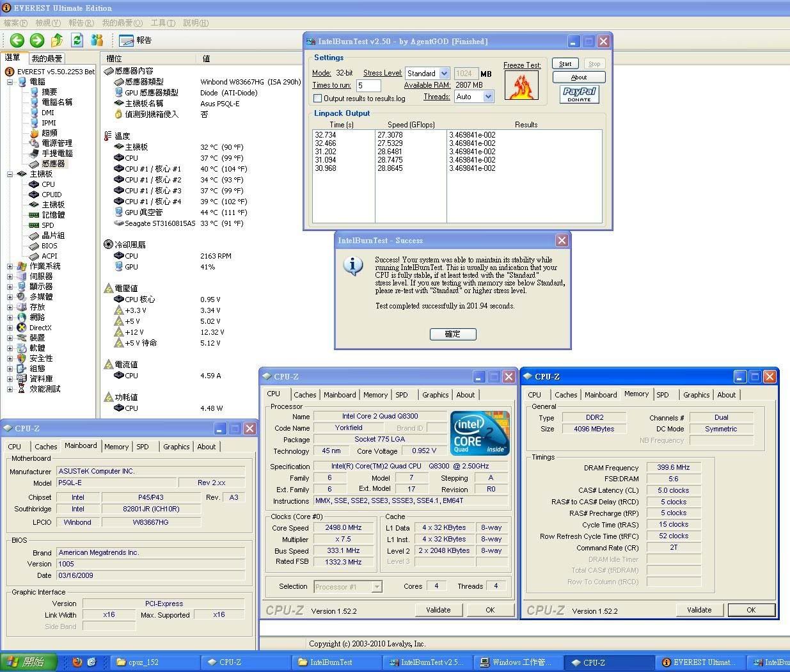790x672 pixels.
Task: Switch to CPU tab in Memory CPU-Z window
Action: 535,395
